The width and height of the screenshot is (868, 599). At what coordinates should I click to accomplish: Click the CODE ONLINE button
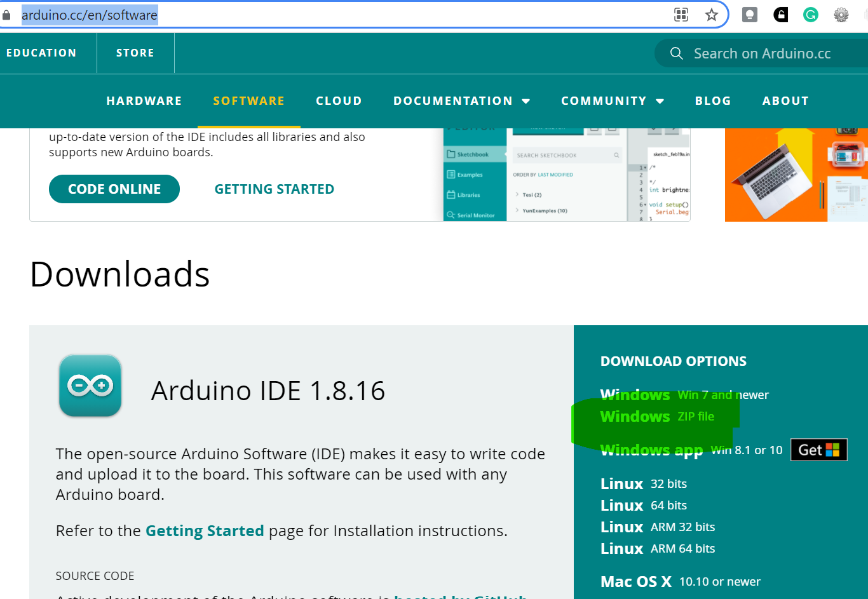(114, 189)
